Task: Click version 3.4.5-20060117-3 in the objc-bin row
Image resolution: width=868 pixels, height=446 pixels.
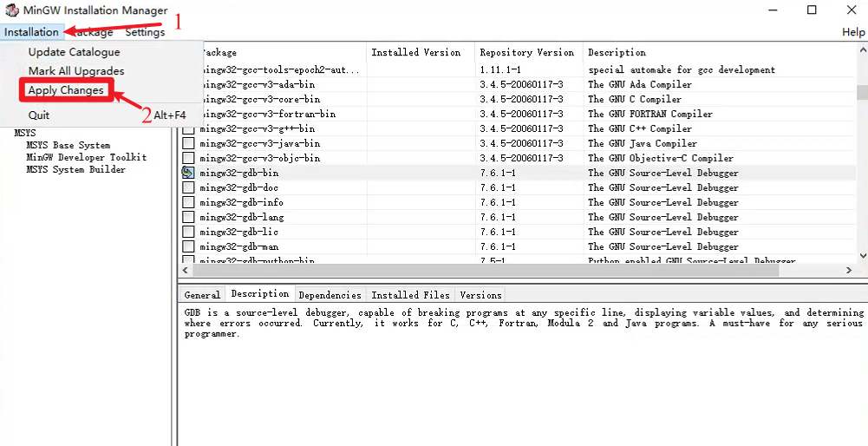Action: [x=521, y=158]
